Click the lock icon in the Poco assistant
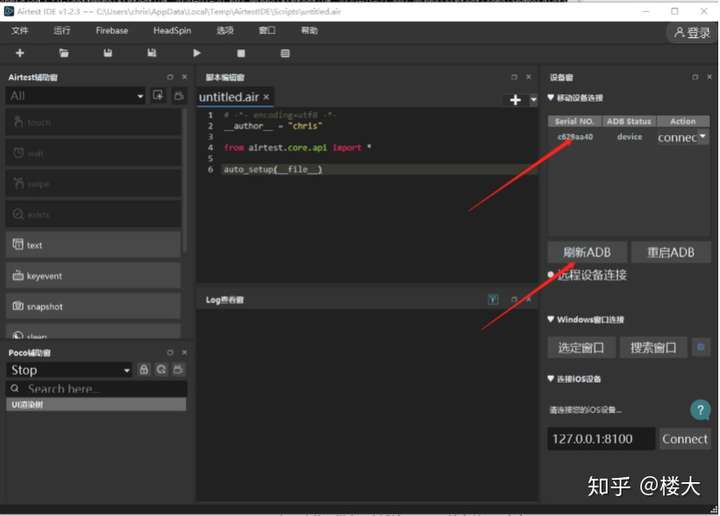The height and width of the screenshot is (516, 720). (144, 370)
